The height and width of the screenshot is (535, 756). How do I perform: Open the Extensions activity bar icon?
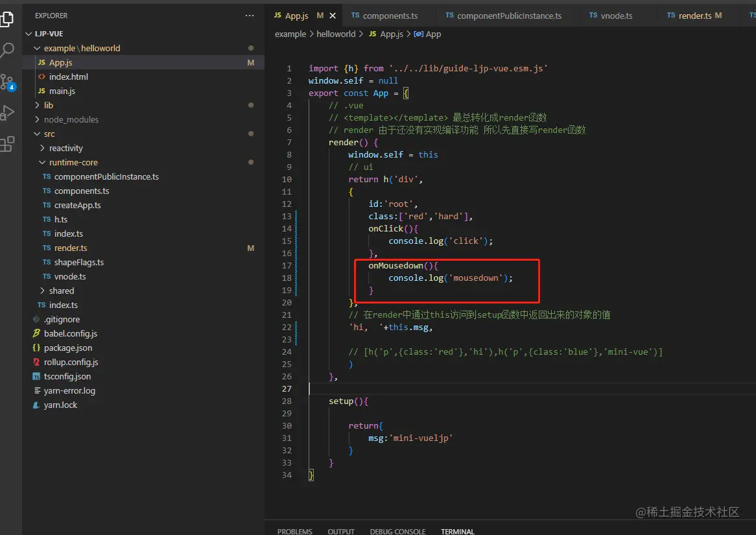[6, 144]
